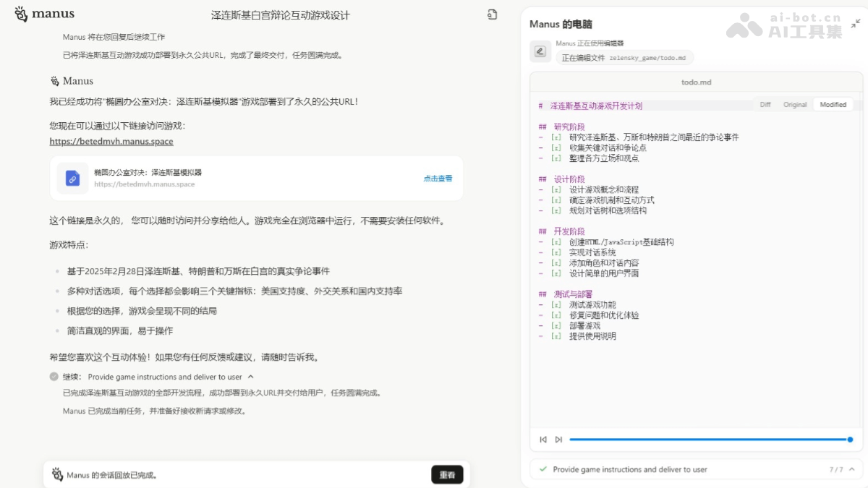The height and width of the screenshot is (488, 868).
Task: Click the skip-to-start playback icon
Action: pos(543,439)
